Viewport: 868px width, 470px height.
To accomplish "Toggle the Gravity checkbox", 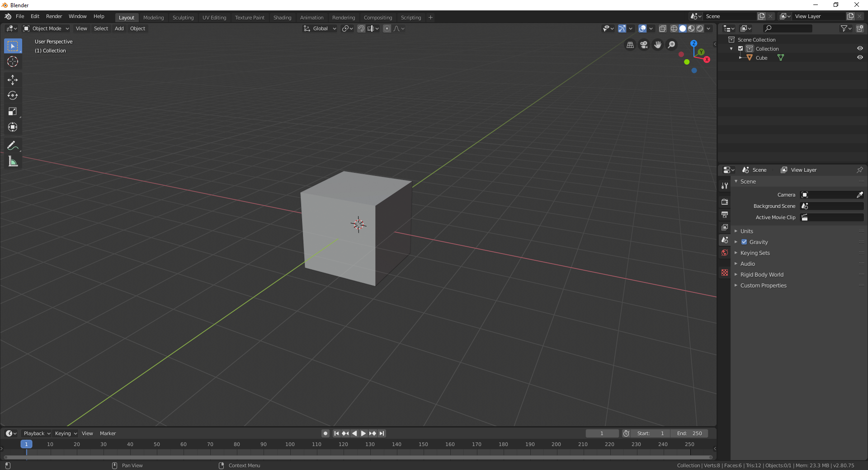I will click(x=744, y=242).
